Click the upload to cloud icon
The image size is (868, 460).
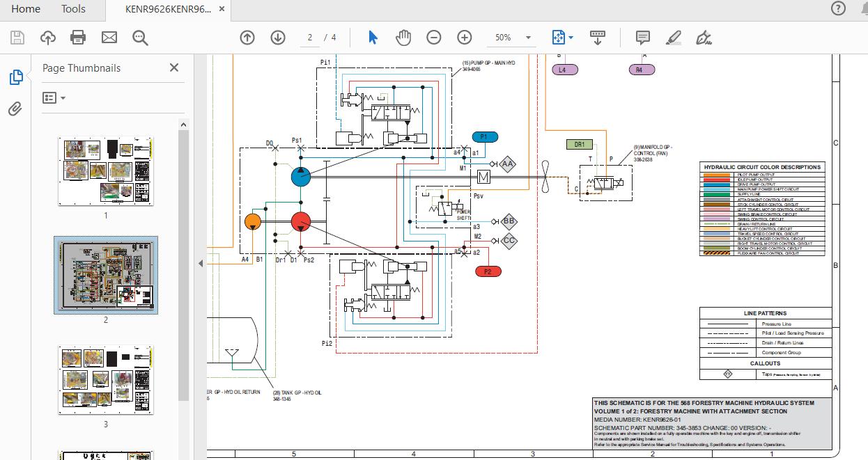[48, 38]
